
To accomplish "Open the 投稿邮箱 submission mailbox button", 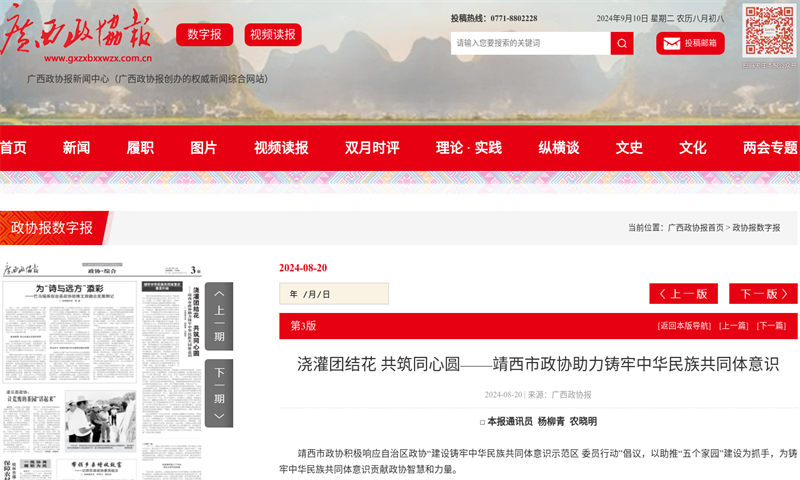I will coord(690,43).
